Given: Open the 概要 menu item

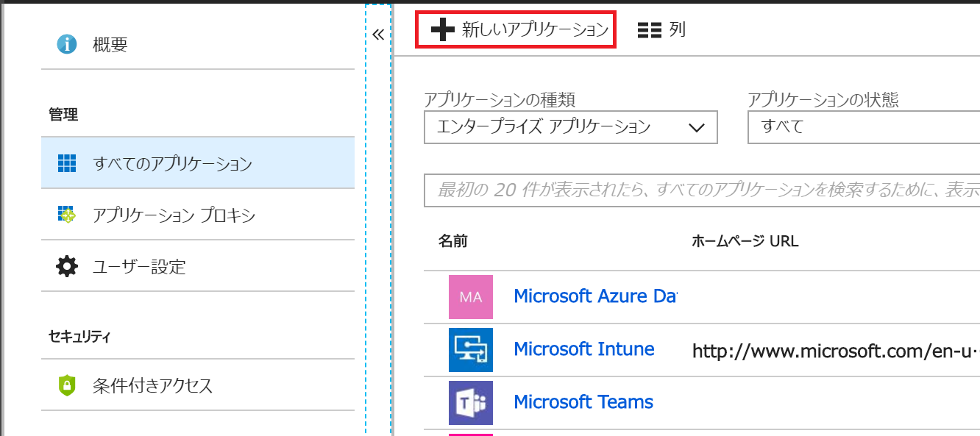Looking at the screenshot, I should tap(198, 45).
